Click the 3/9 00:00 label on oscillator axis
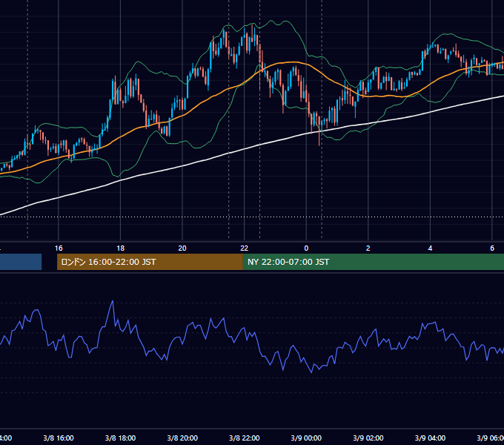Viewport: 504px width, 445px height. tap(306, 438)
